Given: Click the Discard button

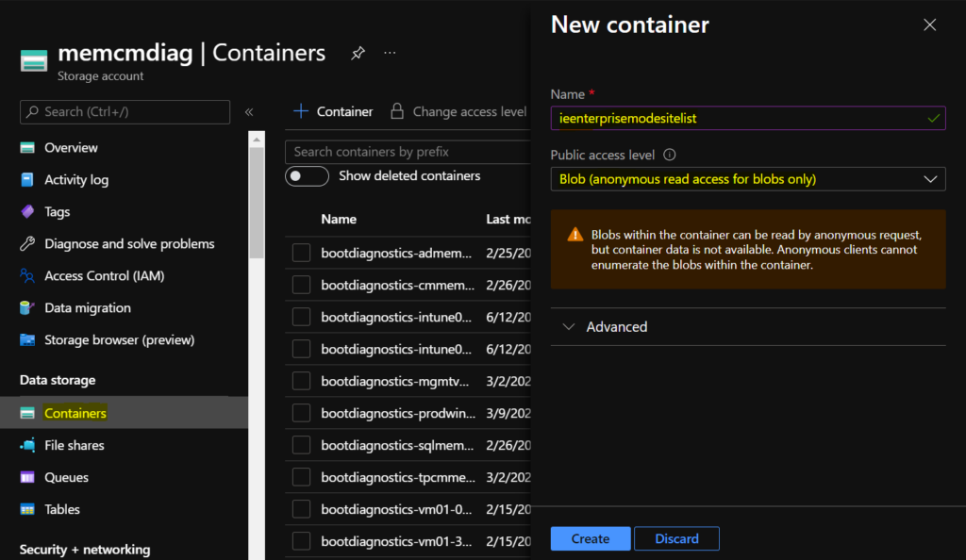Looking at the screenshot, I should pos(676,538).
